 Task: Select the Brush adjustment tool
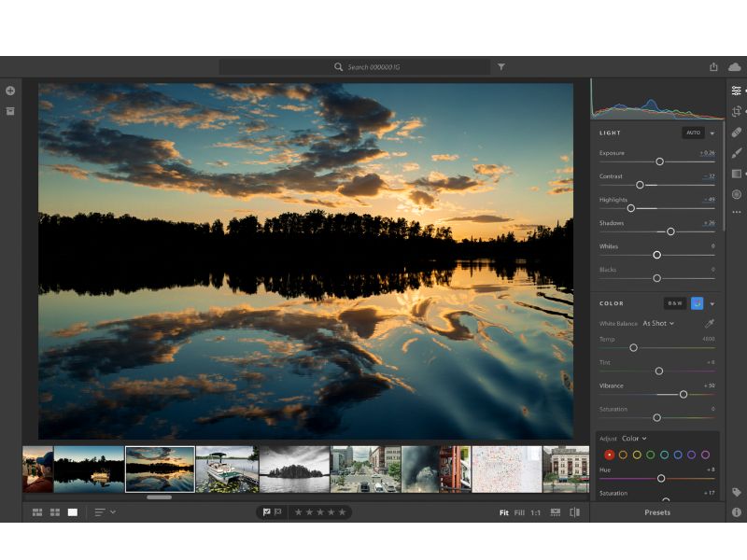(737, 153)
